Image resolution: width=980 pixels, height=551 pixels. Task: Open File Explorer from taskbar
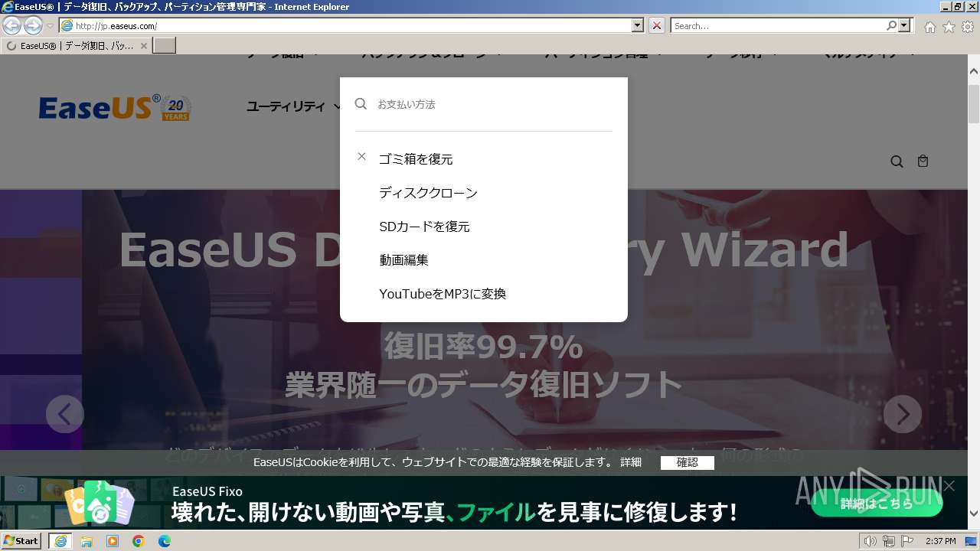click(x=87, y=541)
